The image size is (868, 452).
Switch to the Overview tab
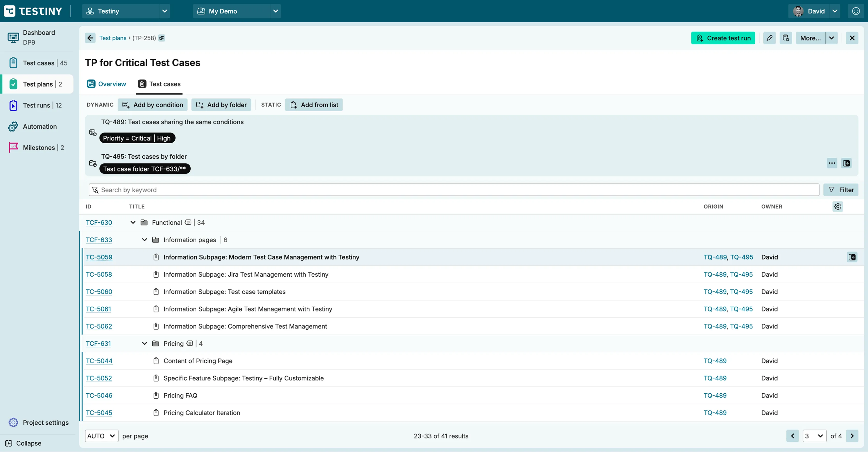pos(106,84)
